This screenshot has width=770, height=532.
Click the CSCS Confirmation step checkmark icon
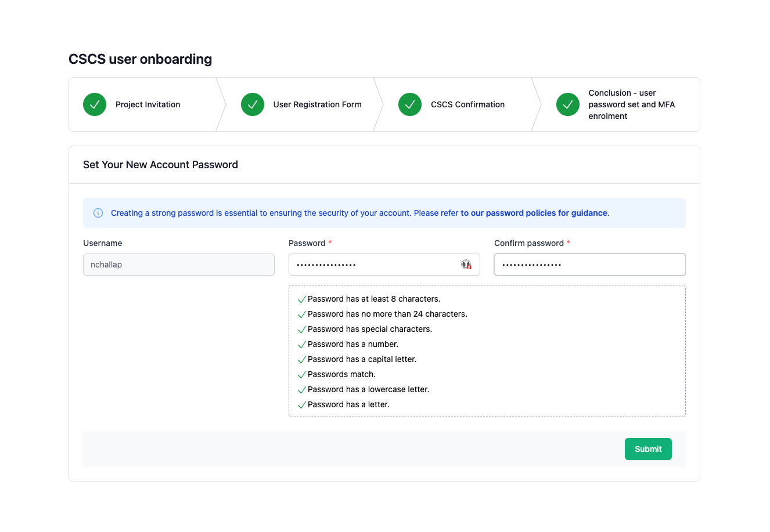[410, 104]
